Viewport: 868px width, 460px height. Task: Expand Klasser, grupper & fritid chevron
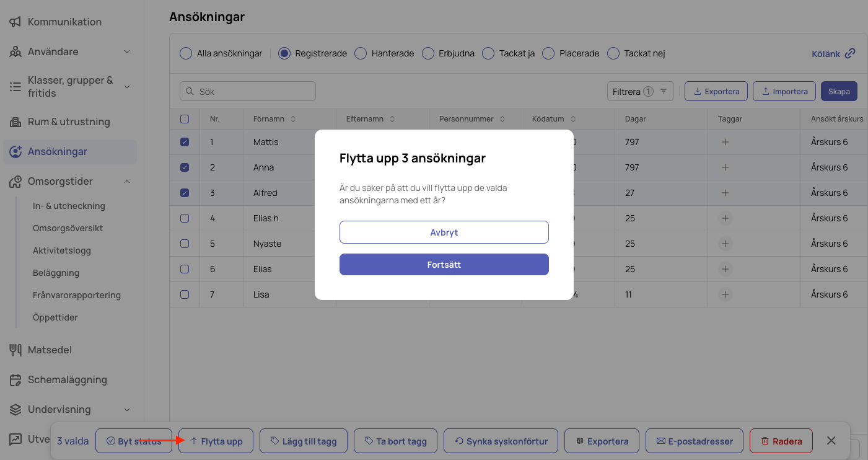point(127,87)
